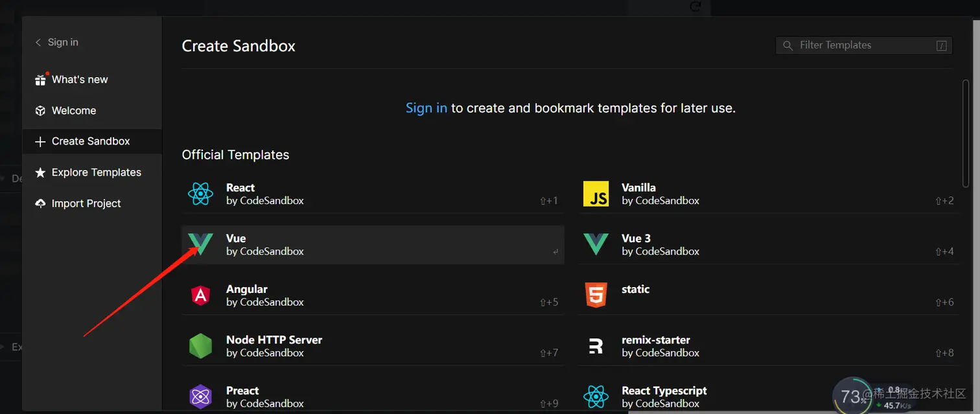Viewport: 980px width, 414px height.
Task: Click the ⇧+5 shortcut hint on Angular
Action: click(548, 302)
